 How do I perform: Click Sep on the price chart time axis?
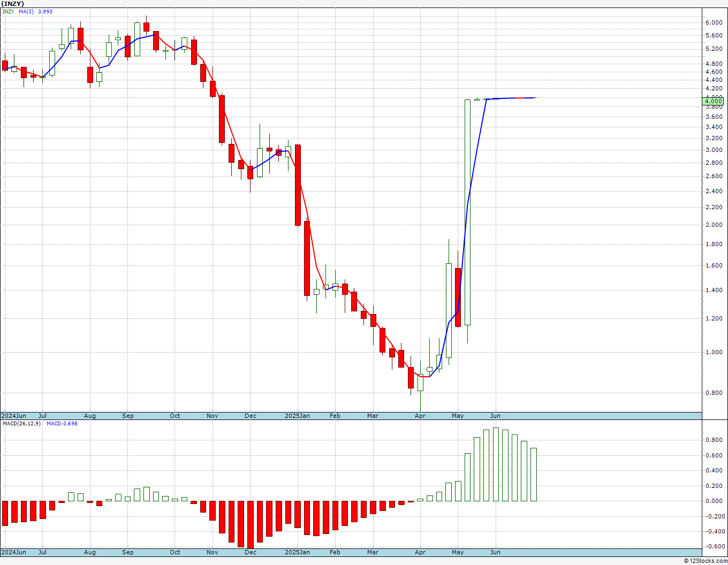[128, 416]
